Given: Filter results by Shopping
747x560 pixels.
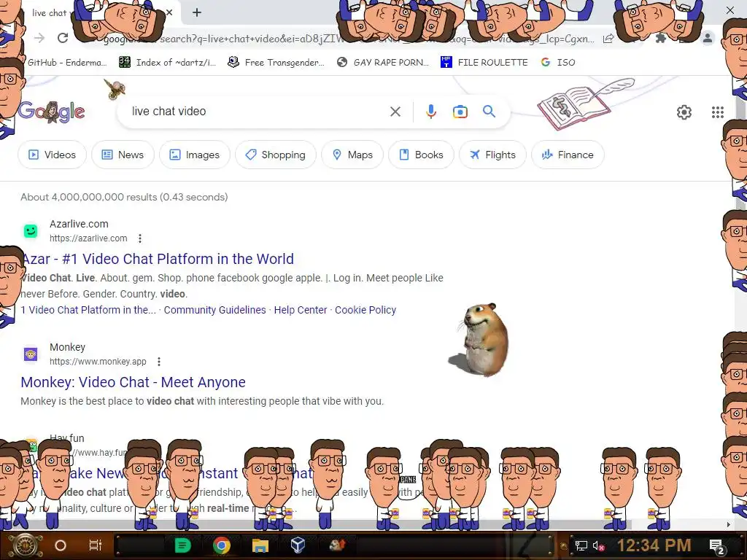Looking at the screenshot, I should pos(275,155).
